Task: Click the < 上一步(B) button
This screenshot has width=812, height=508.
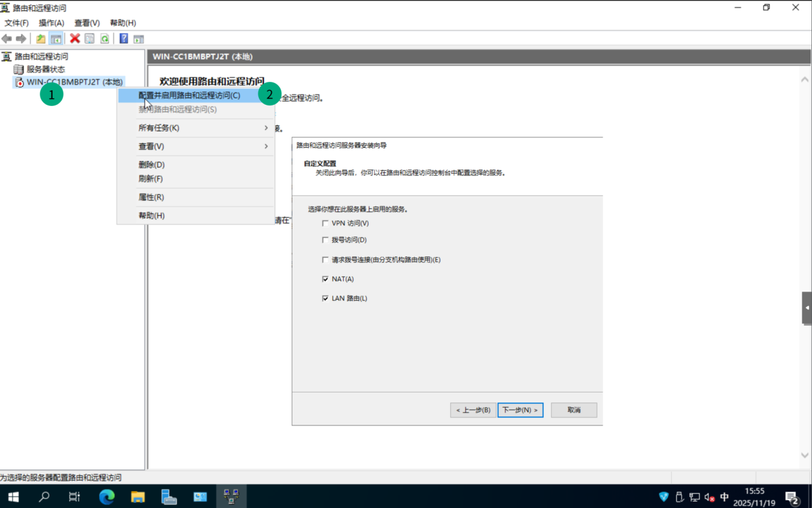Action: [473, 410]
